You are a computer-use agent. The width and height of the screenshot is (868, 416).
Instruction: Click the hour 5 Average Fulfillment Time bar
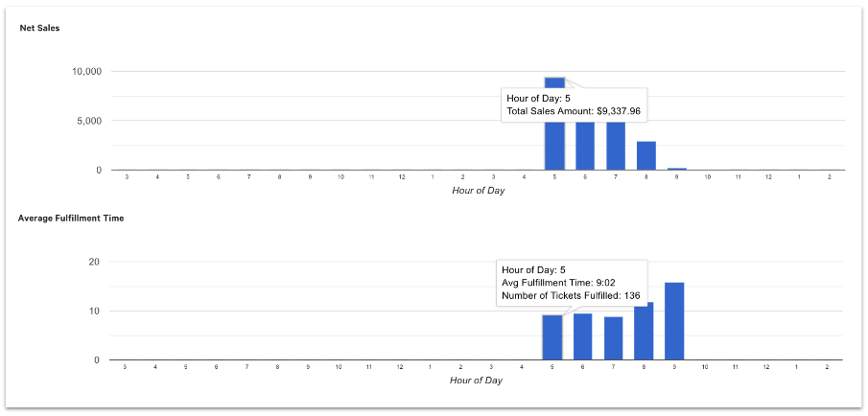click(551, 337)
